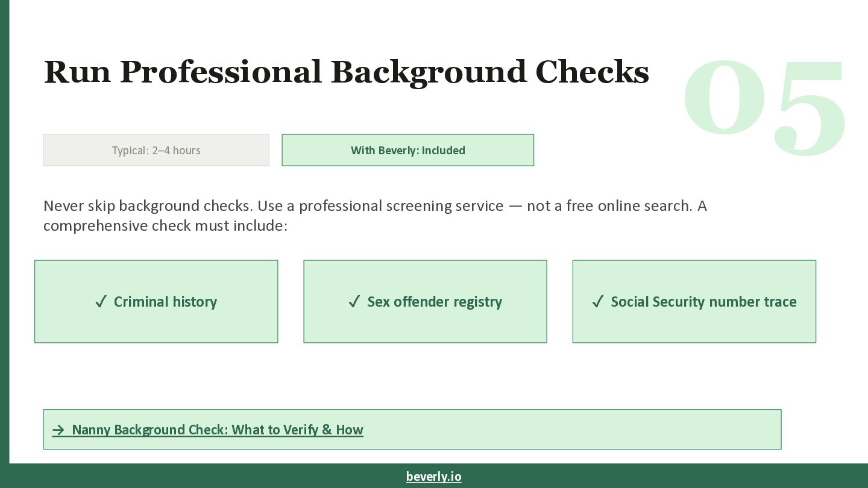Click the 'Never skip background checks' paragraph

tap(375, 215)
